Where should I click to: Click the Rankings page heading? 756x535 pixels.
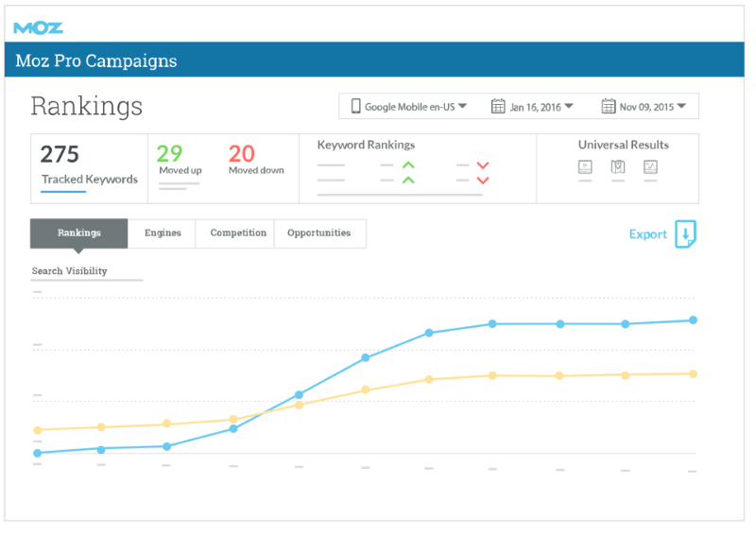(87, 106)
